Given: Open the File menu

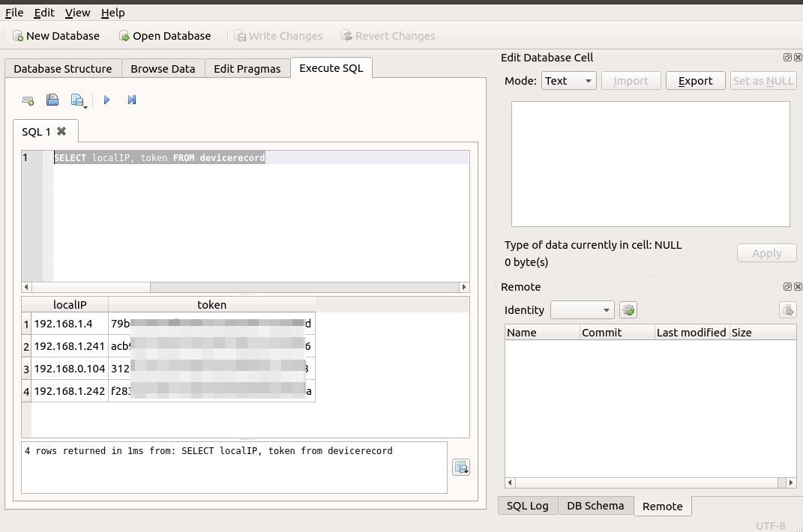Looking at the screenshot, I should tap(14, 12).
